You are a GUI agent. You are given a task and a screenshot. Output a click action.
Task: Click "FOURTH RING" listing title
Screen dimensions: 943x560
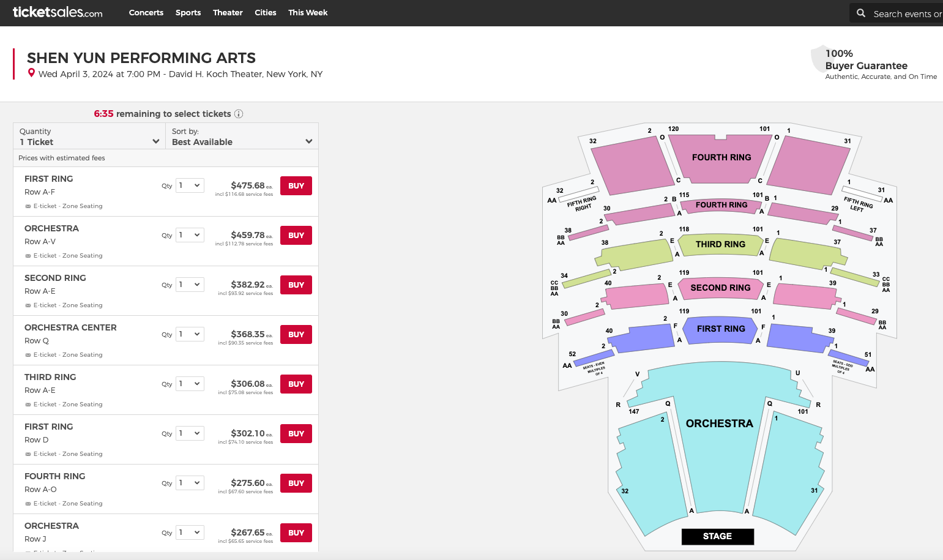coord(55,476)
